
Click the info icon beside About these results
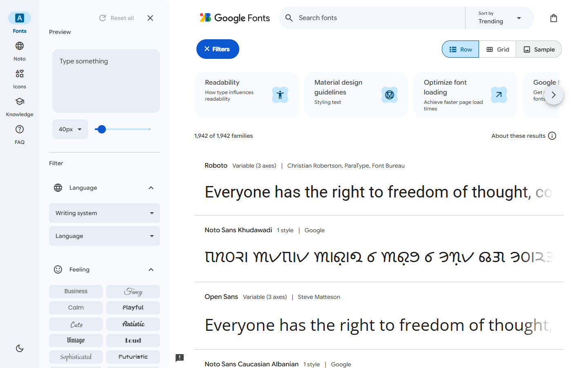click(x=552, y=136)
